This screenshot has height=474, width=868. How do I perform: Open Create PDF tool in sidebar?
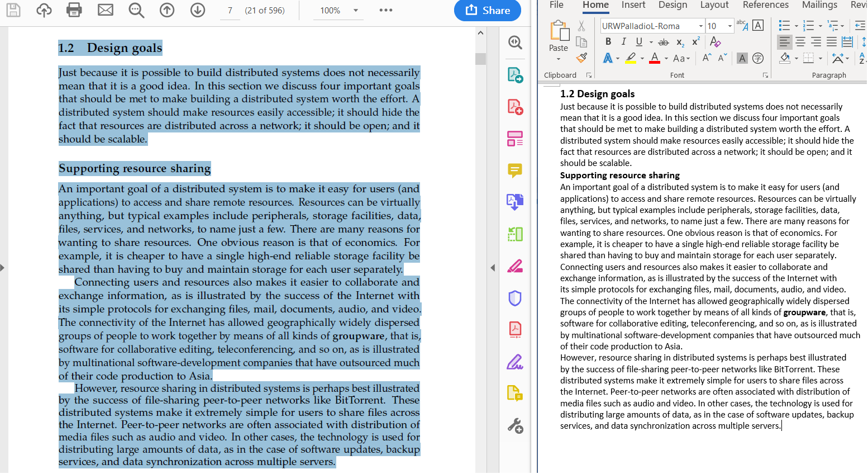tap(515, 106)
